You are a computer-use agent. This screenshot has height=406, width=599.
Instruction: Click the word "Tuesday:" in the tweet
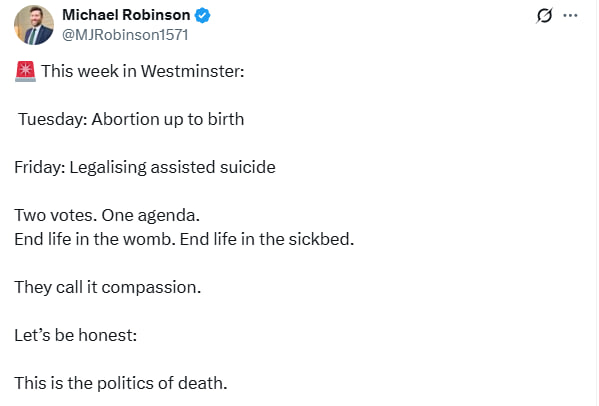pos(53,120)
